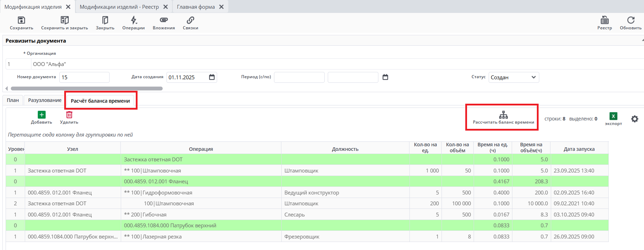Close the Модификация изделия tab
Image resolution: width=644 pixels, height=250 pixels.
68,7
